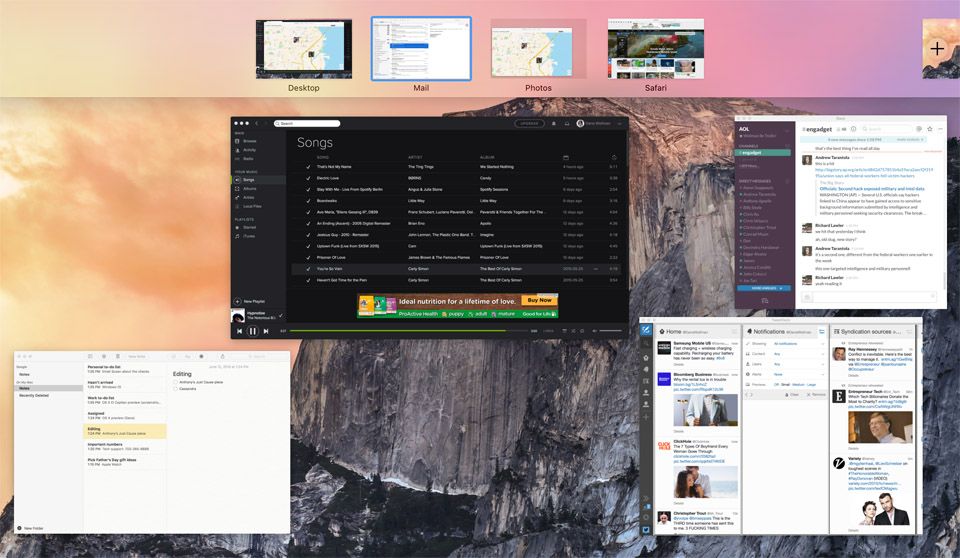This screenshot has width=960, height=558.
Task: Skip to the next track in Spotify
Action: point(266,330)
